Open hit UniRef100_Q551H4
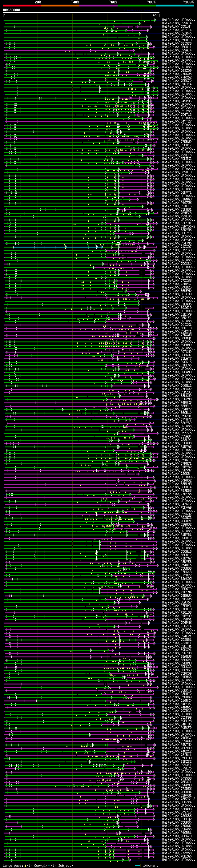 (x=177, y=27)
